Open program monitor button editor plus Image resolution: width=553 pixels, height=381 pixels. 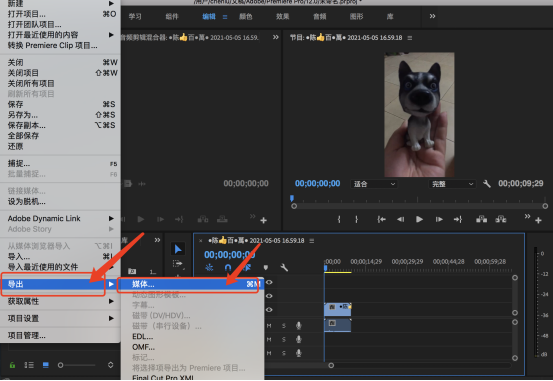click(x=538, y=220)
